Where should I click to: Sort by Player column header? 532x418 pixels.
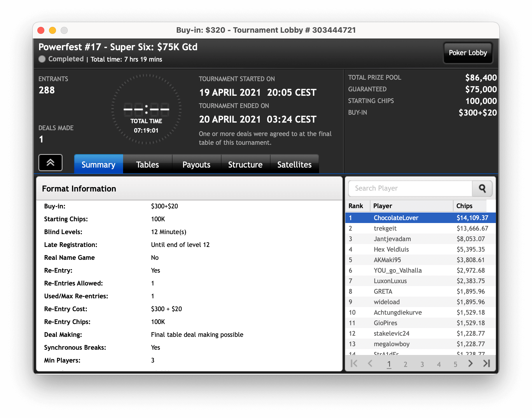(x=411, y=206)
